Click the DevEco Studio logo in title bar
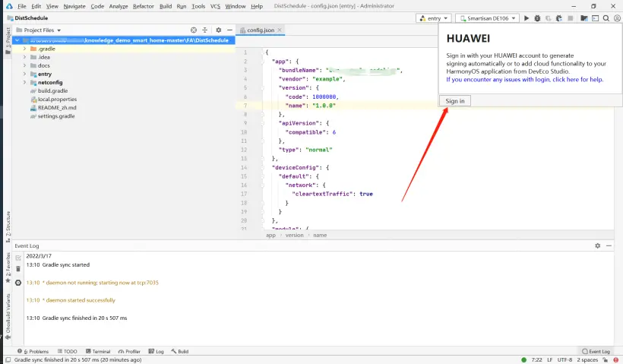The width and height of the screenshot is (623, 364). 9,6
